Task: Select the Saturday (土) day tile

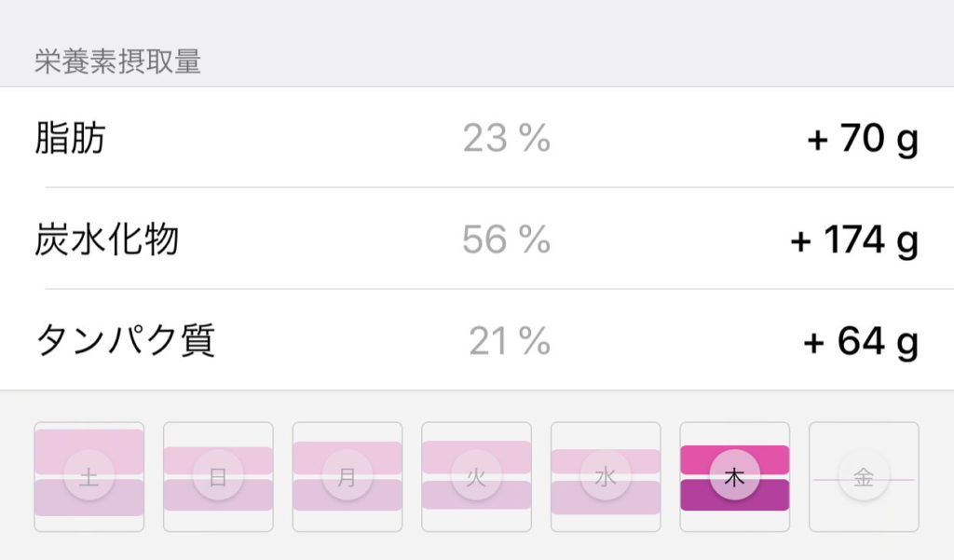Action: click(89, 477)
